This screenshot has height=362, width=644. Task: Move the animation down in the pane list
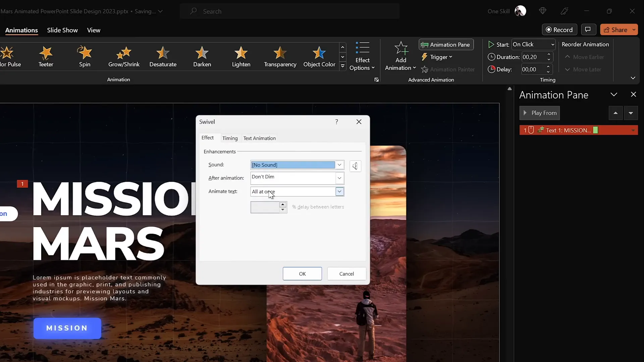[631, 113]
